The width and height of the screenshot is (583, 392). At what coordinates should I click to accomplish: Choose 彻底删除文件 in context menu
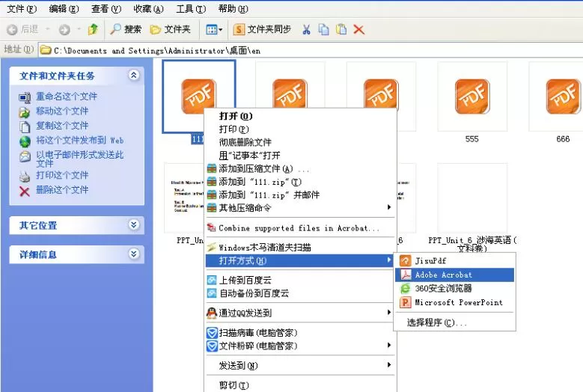coord(300,142)
